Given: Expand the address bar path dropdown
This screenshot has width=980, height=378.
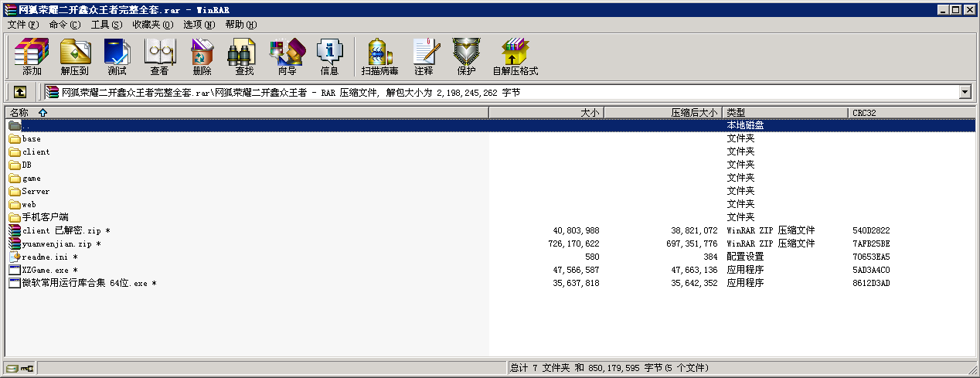Looking at the screenshot, I should [965, 93].
